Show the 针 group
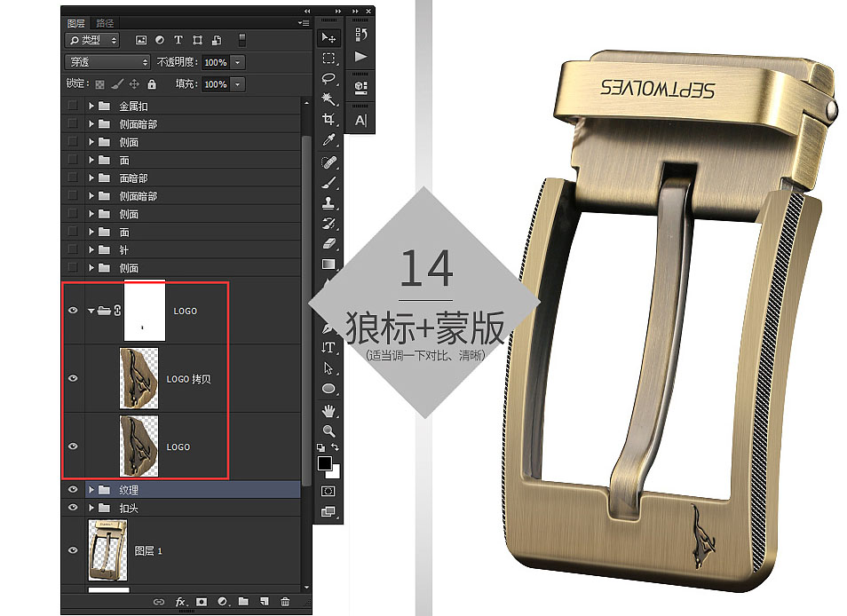The width and height of the screenshot is (847, 616). pyautogui.click(x=73, y=249)
